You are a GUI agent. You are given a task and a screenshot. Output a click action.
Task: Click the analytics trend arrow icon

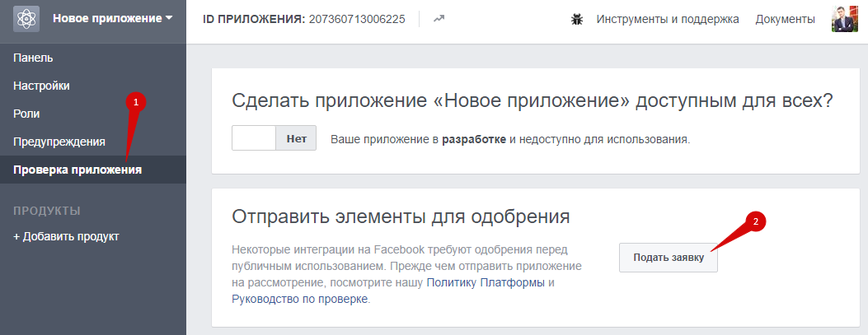tap(439, 19)
